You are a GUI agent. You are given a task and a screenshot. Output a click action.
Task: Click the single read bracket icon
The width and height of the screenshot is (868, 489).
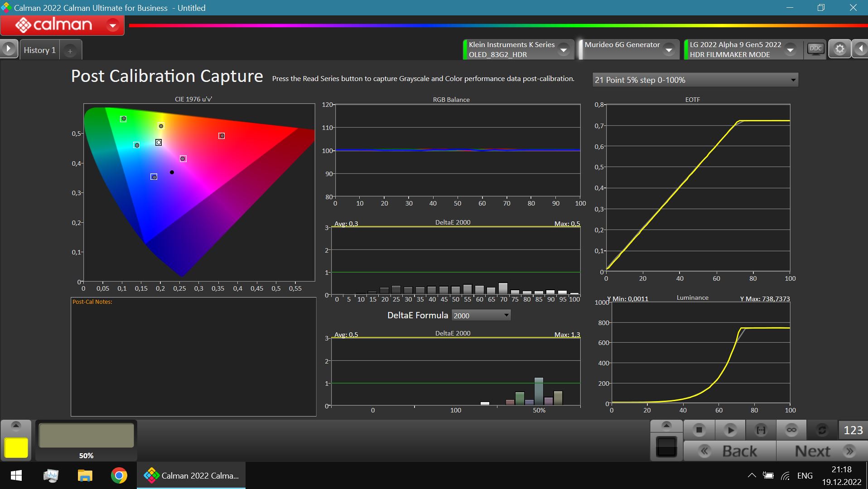761,430
